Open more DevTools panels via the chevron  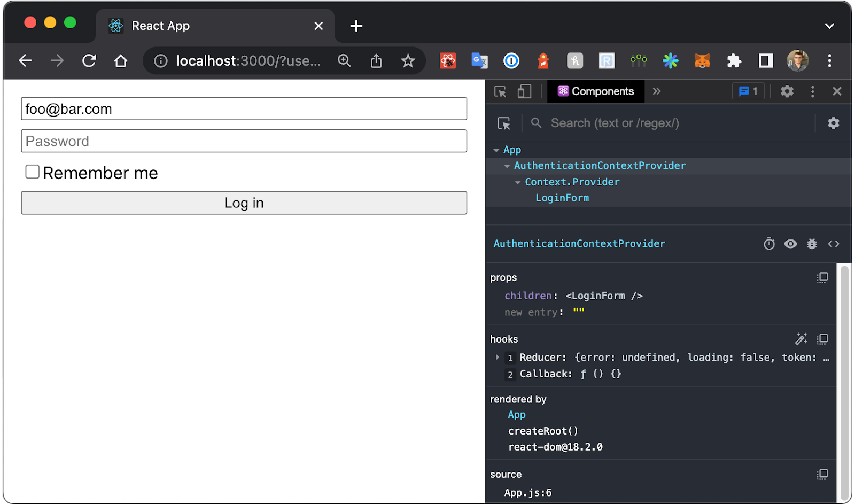click(x=657, y=91)
